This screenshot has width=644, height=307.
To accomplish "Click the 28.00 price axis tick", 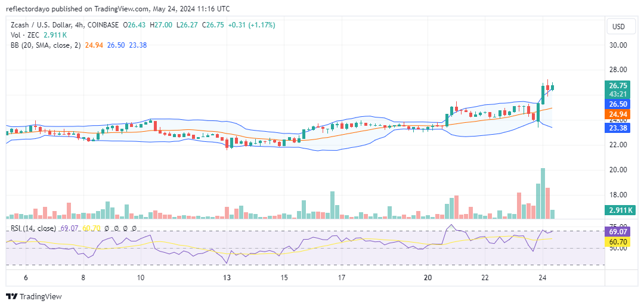I will (x=618, y=70).
